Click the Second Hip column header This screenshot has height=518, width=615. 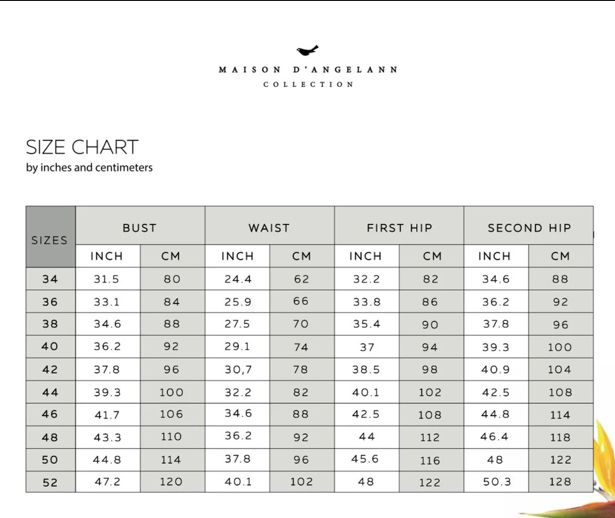coord(529,228)
